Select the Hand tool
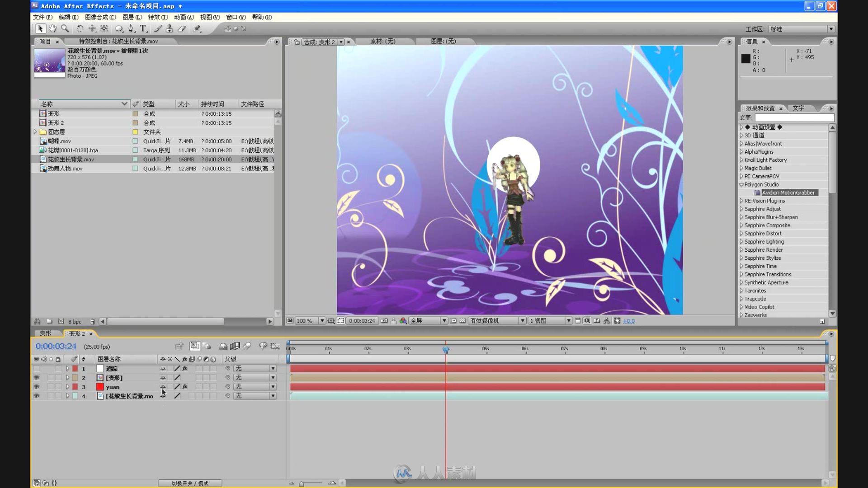Screen dimensions: 868x488 [53, 28]
